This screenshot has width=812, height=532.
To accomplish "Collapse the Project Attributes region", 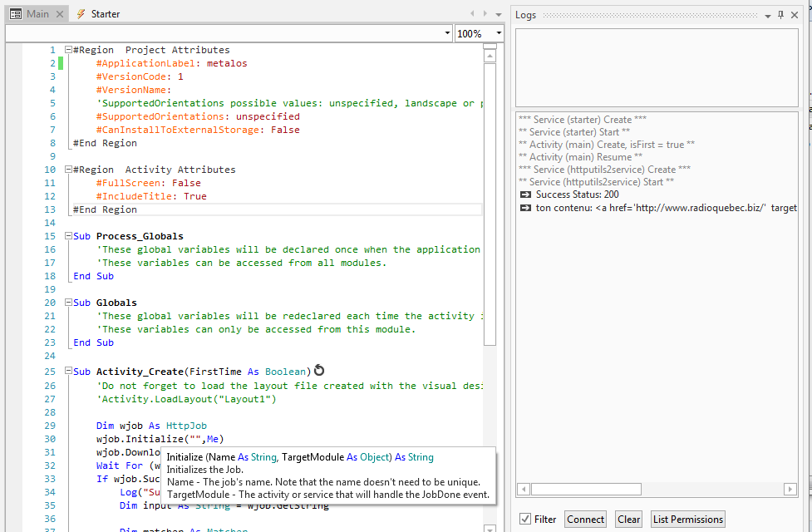I will point(68,50).
